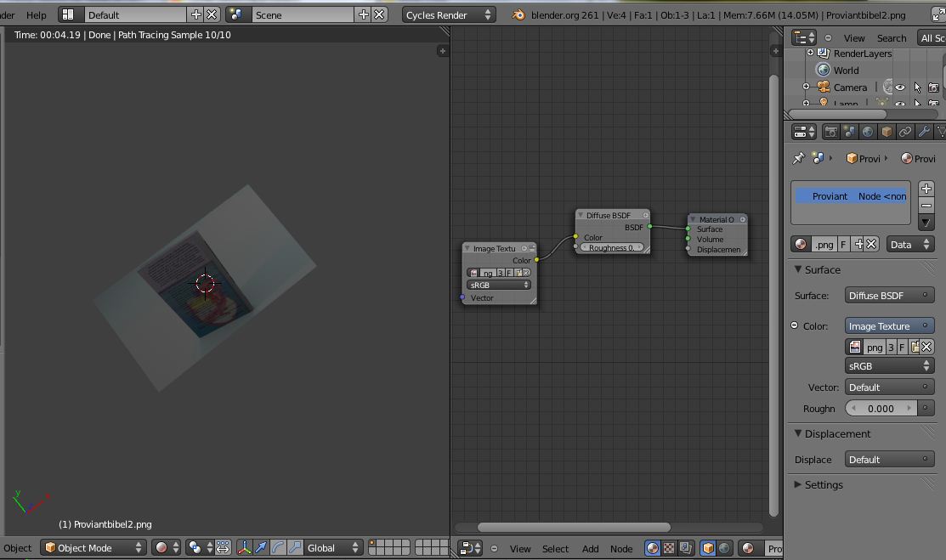This screenshot has width=946, height=560.
Task: Toggle Camera visibility eye in outliner
Action: [899, 88]
